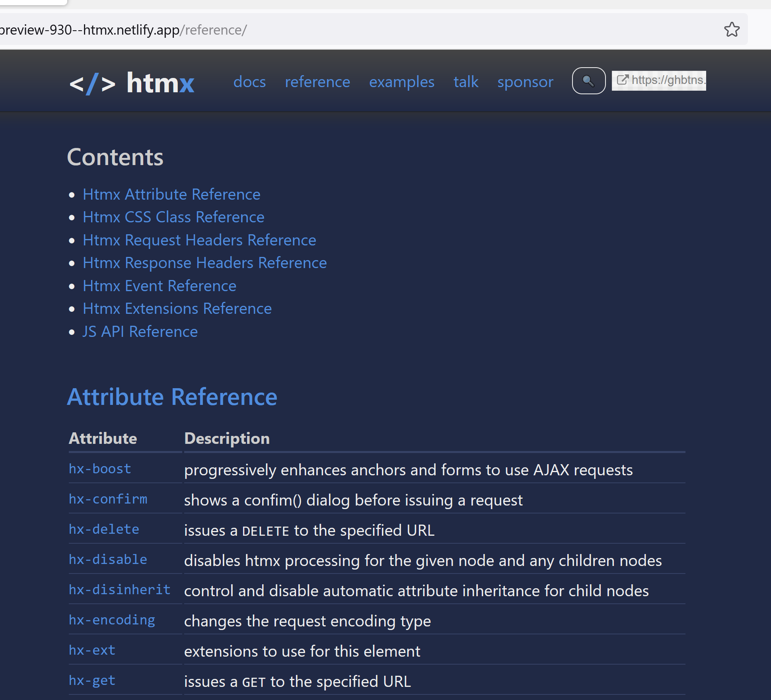Jump to Htmx CSS Class Reference
This screenshot has height=700, width=771.
coord(173,217)
